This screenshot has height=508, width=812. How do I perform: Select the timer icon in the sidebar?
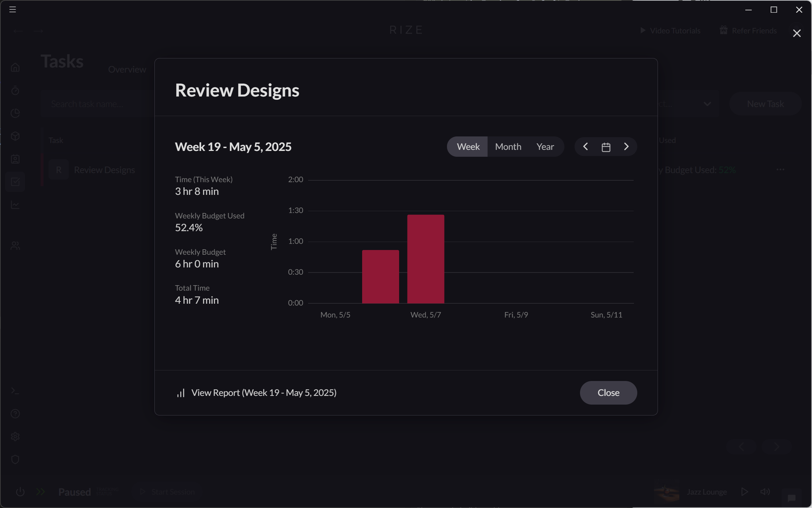pyautogui.click(x=15, y=90)
